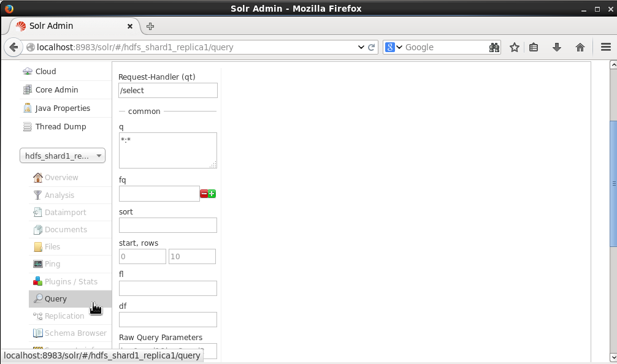Open the URL history dropdown arrow
This screenshot has height=364, width=617.
tap(361, 47)
